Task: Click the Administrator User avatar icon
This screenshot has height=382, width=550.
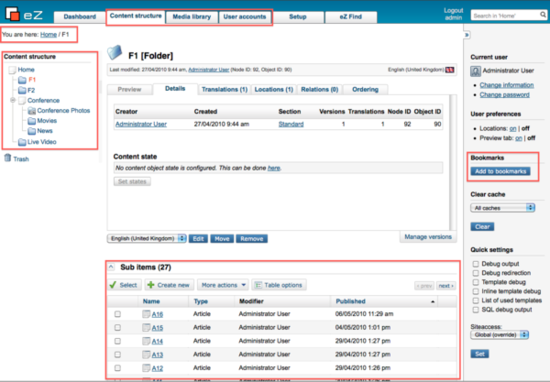Action: (x=475, y=71)
